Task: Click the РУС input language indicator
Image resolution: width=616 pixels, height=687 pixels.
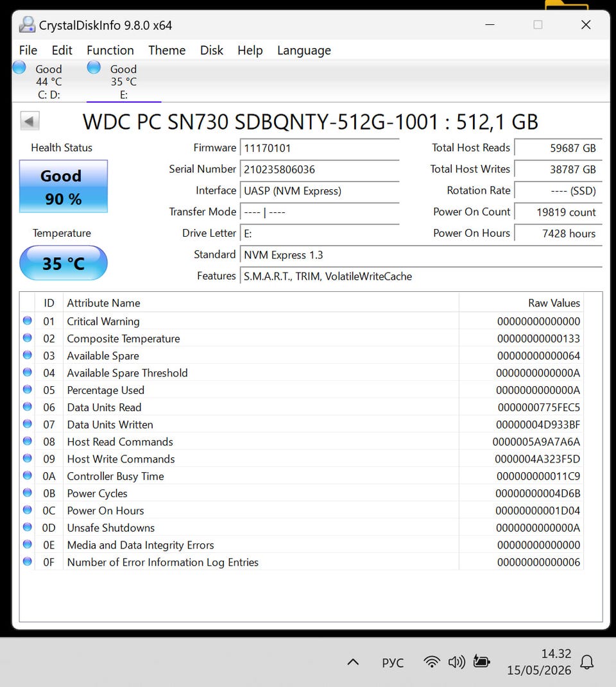Action: [x=393, y=663]
